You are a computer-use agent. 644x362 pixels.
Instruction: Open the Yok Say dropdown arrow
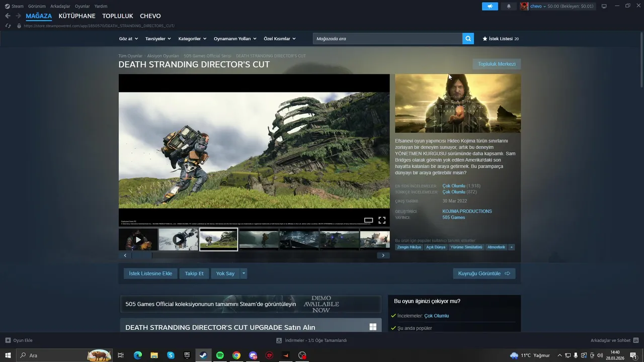tap(244, 274)
